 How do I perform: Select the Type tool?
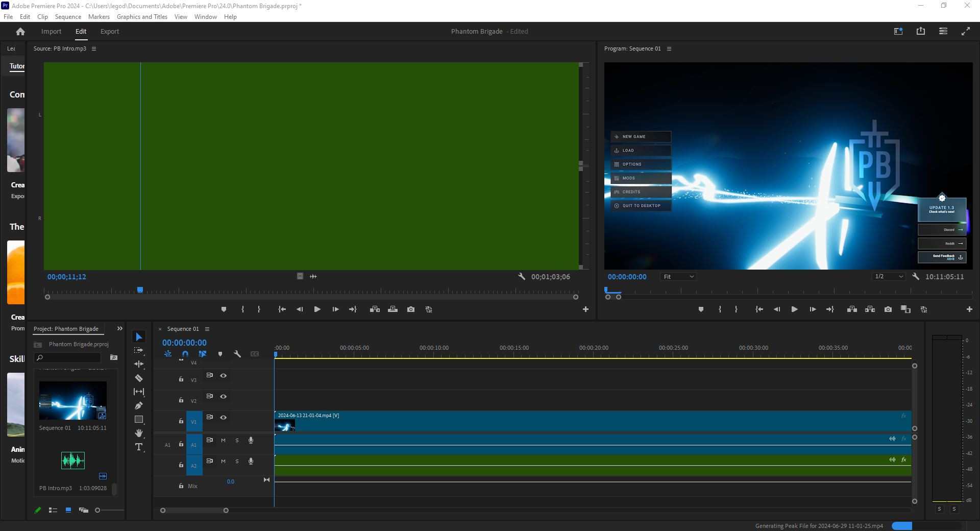[x=139, y=447]
